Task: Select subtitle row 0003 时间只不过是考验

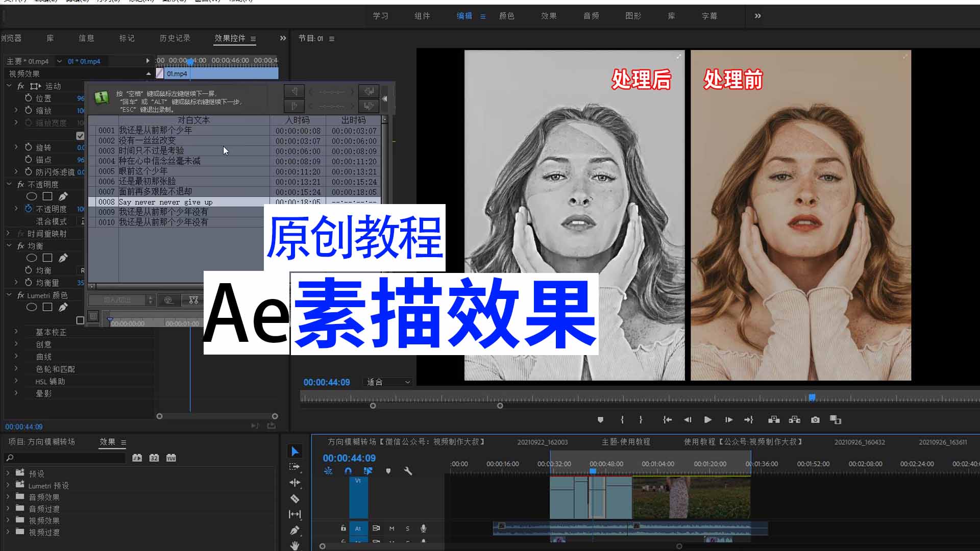Action: coord(235,151)
